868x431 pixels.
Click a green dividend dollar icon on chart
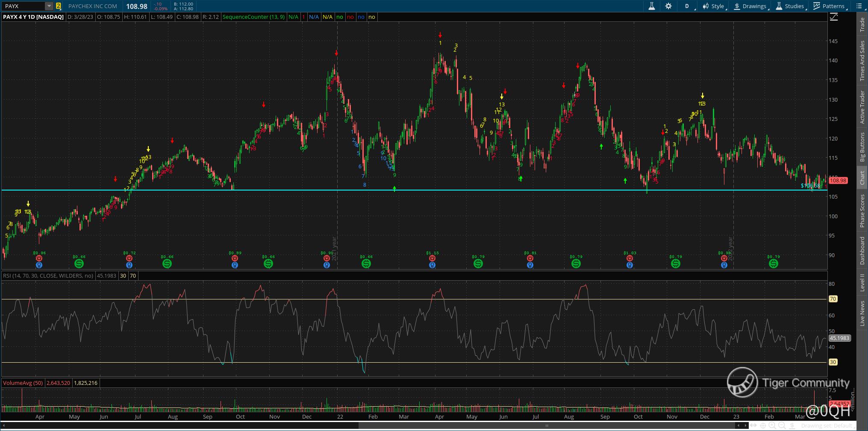tap(79, 264)
